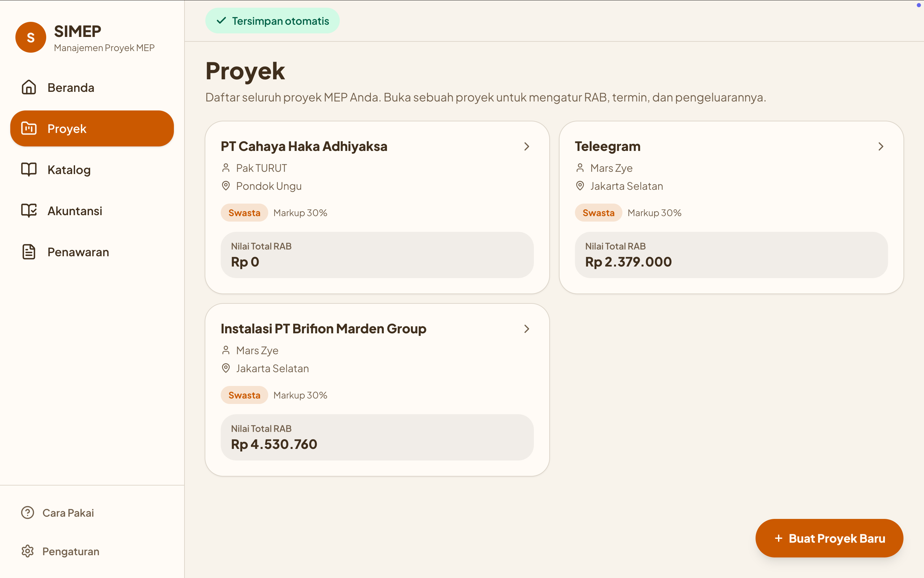The width and height of the screenshot is (924, 578).
Task: Click the Cara Pakai question mark icon
Action: (x=28, y=512)
